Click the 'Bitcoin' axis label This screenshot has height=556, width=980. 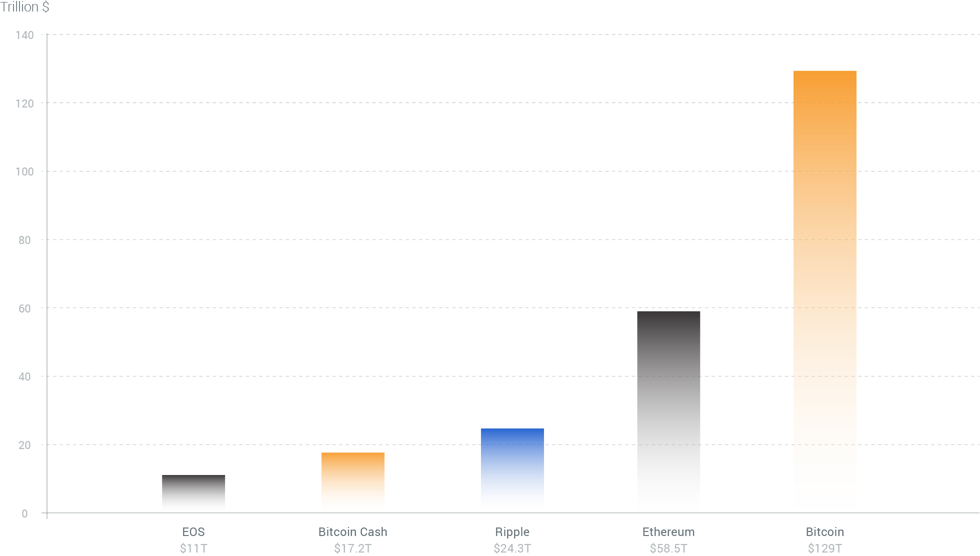[x=825, y=532]
